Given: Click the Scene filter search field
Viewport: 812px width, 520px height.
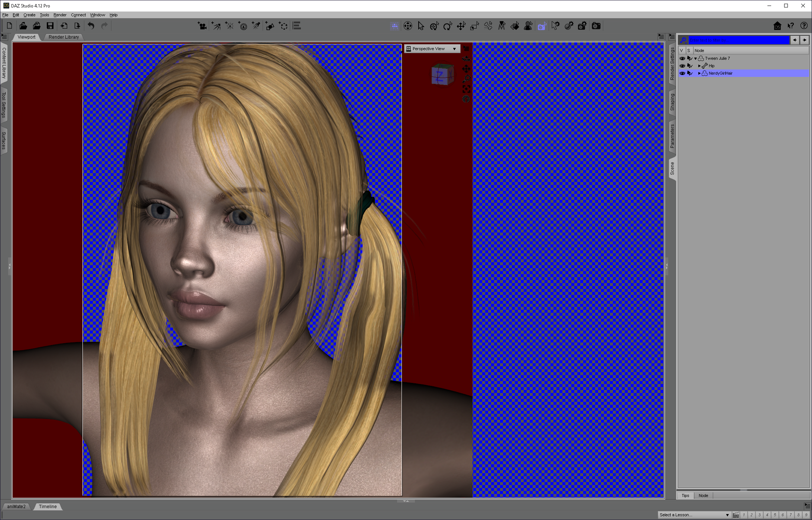Looking at the screenshot, I should point(738,40).
